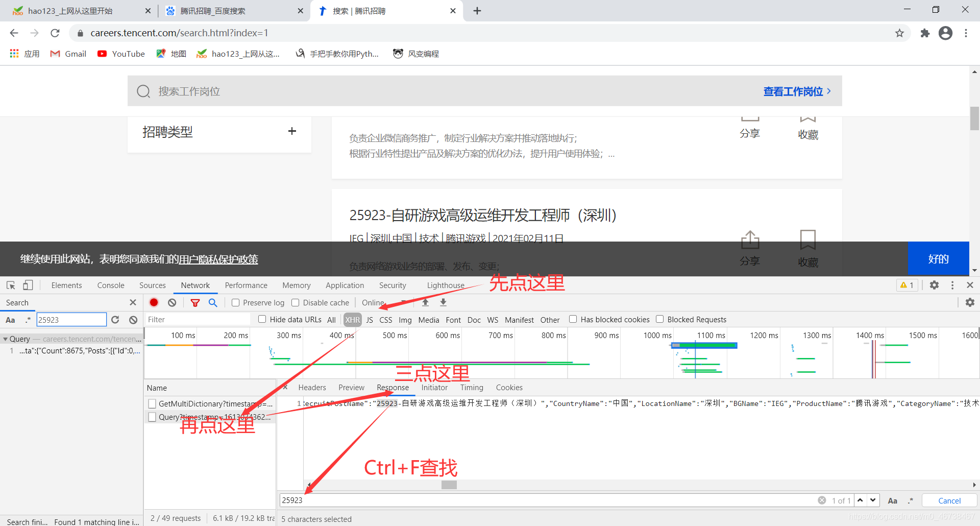Check Blocked Requests
Image resolution: width=980 pixels, height=526 pixels.
tap(660, 319)
